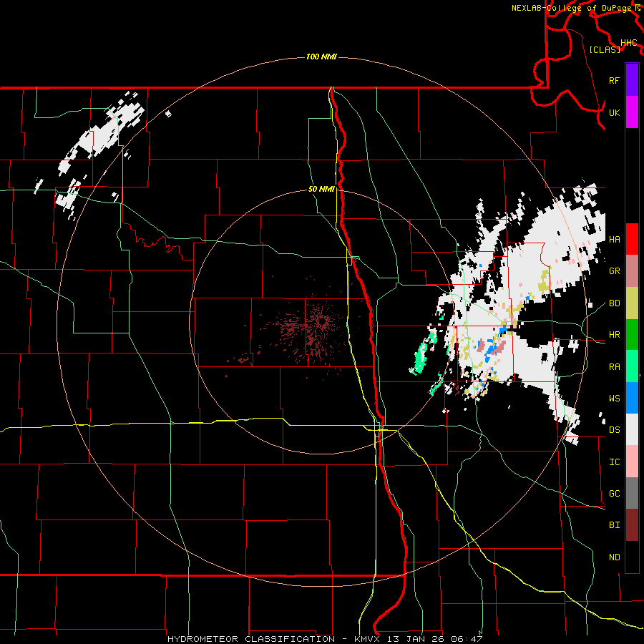
Task: Click the "BI" legend label
Action: pyautogui.click(x=614, y=525)
